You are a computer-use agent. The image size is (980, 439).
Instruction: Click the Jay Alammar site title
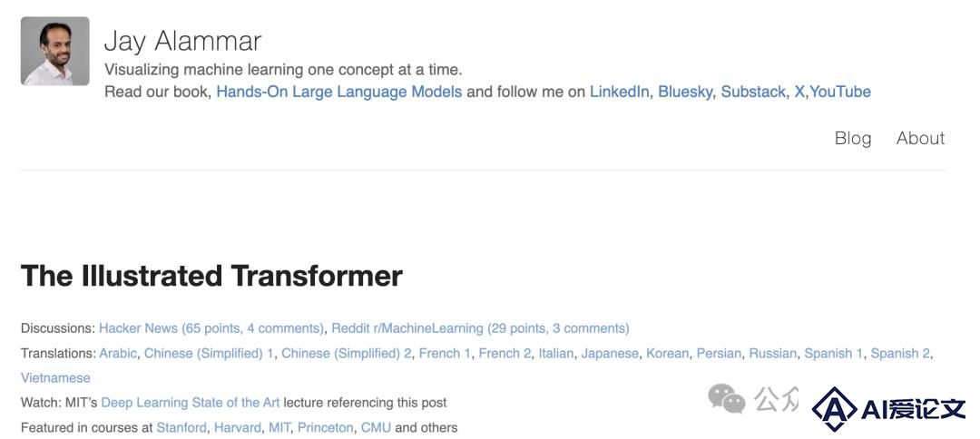[x=182, y=42]
